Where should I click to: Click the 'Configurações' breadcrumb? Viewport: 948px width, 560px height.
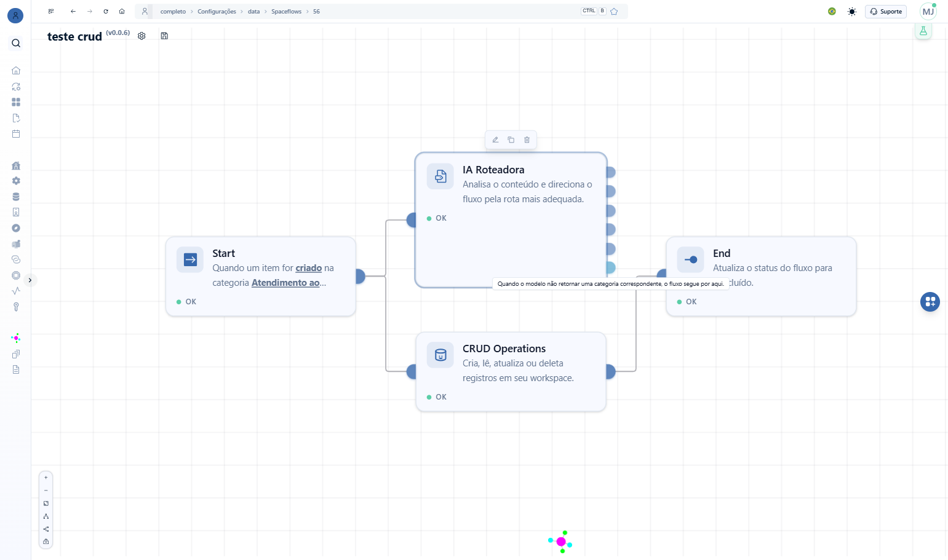click(217, 12)
